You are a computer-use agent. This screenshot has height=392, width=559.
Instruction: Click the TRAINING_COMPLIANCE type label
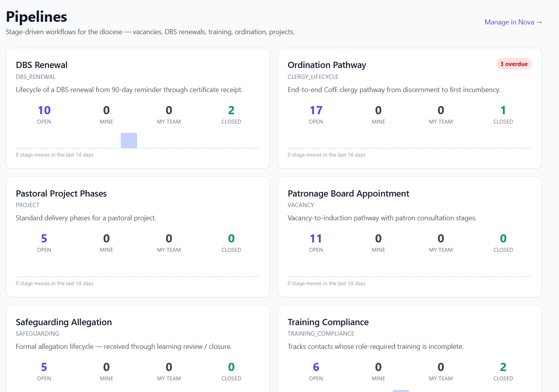click(x=321, y=334)
